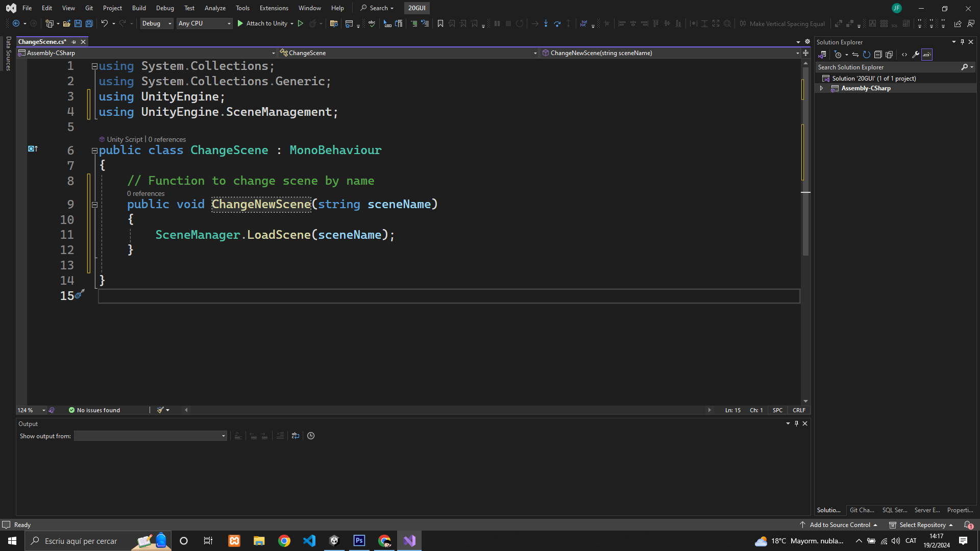Click Add to Source Control

click(x=840, y=525)
